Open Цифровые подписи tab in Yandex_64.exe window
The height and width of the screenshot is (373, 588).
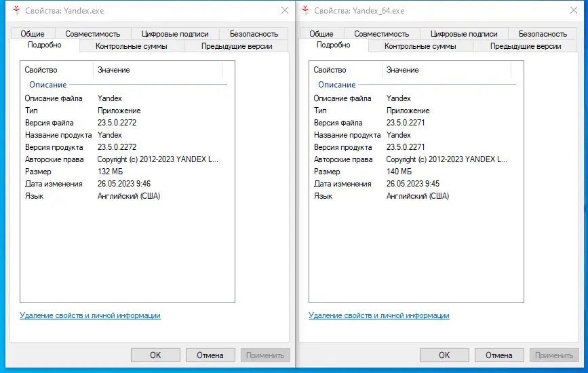(x=463, y=34)
